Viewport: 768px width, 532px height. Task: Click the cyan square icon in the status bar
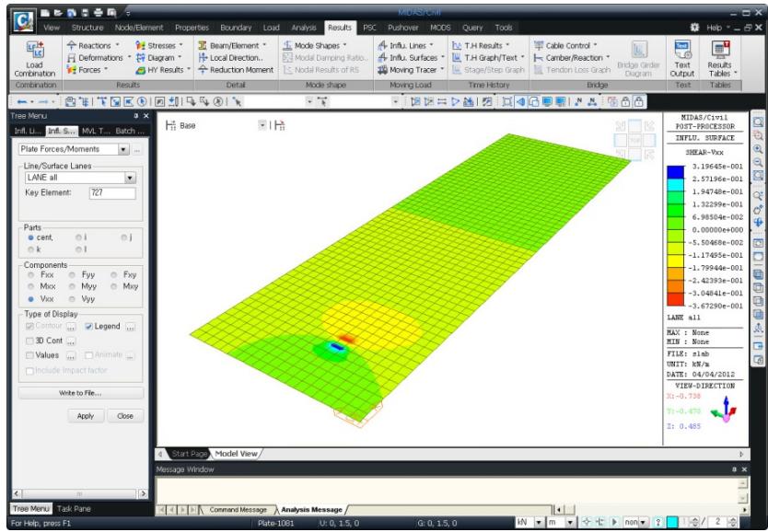(x=672, y=522)
